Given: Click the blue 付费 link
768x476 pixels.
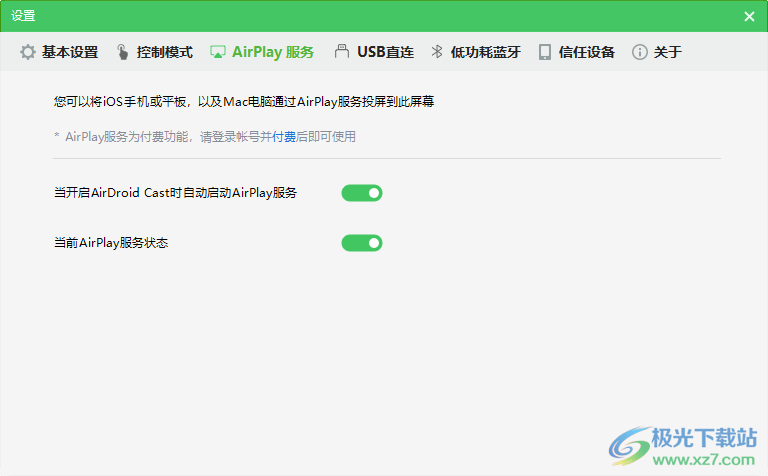Looking at the screenshot, I should 284,137.
